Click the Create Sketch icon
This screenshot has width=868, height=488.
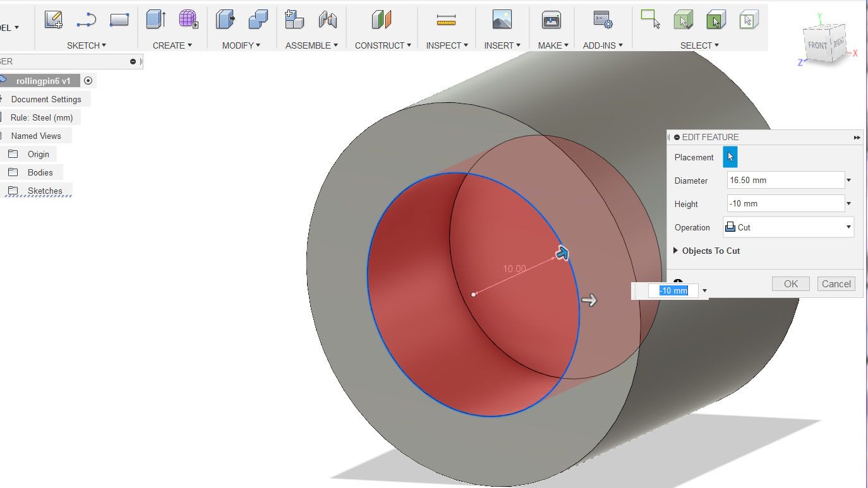click(54, 20)
